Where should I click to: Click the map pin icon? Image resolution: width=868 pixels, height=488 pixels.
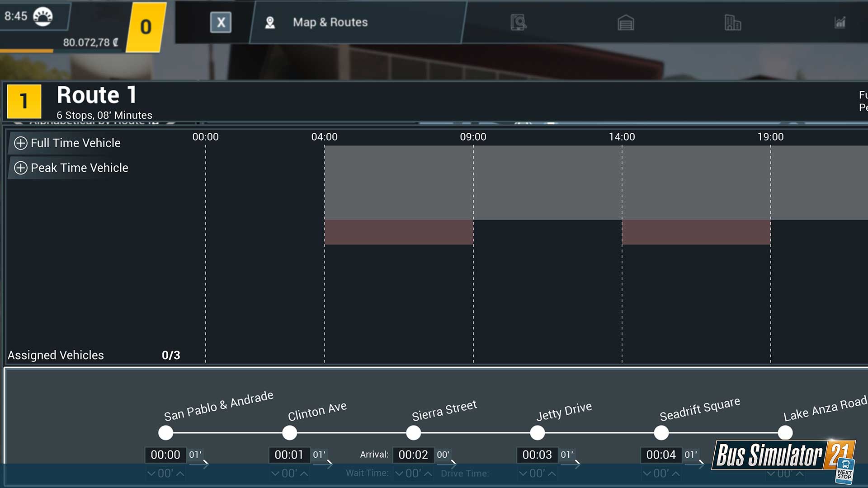(x=270, y=23)
